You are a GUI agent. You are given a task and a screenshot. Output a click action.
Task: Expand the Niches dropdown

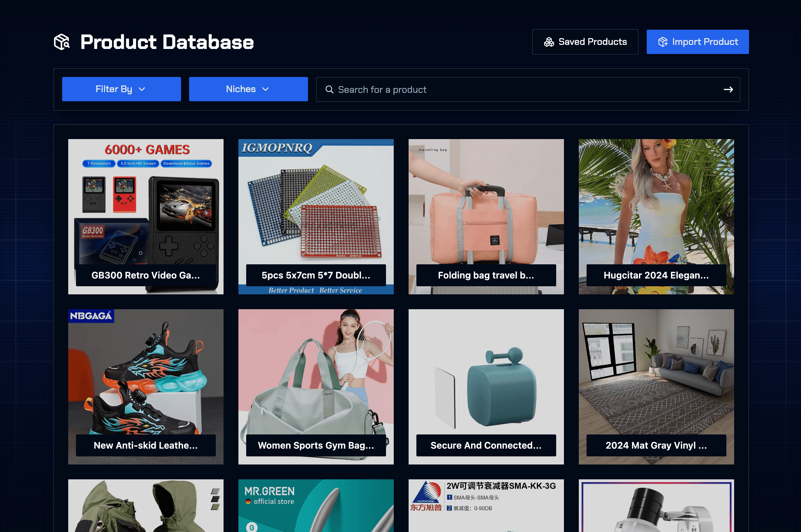point(249,89)
